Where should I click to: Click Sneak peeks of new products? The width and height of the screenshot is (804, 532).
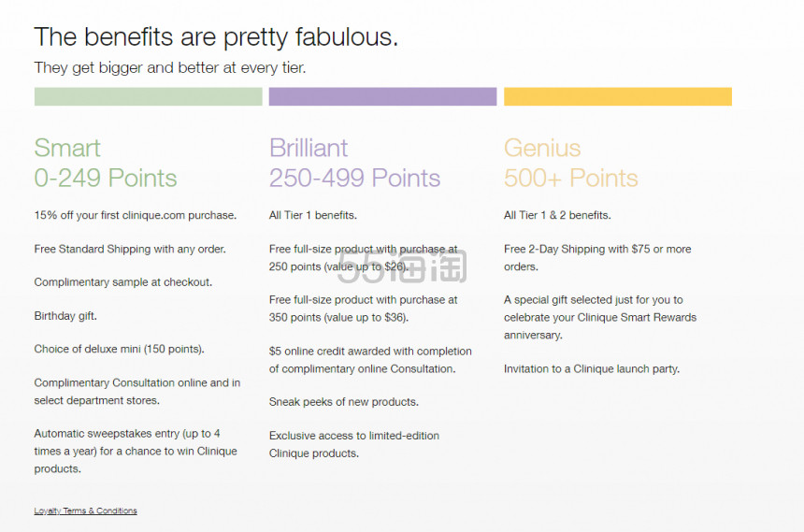tap(343, 402)
